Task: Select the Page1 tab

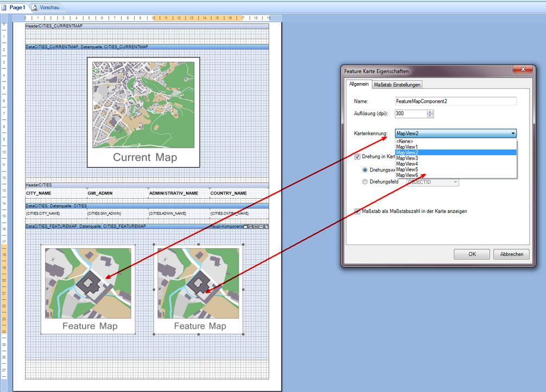Action: click(18, 8)
